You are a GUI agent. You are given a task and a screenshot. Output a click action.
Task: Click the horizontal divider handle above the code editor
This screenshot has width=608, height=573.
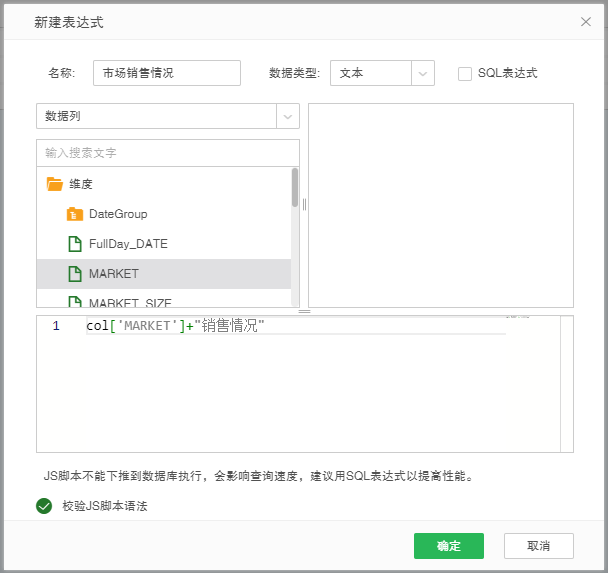(x=305, y=312)
